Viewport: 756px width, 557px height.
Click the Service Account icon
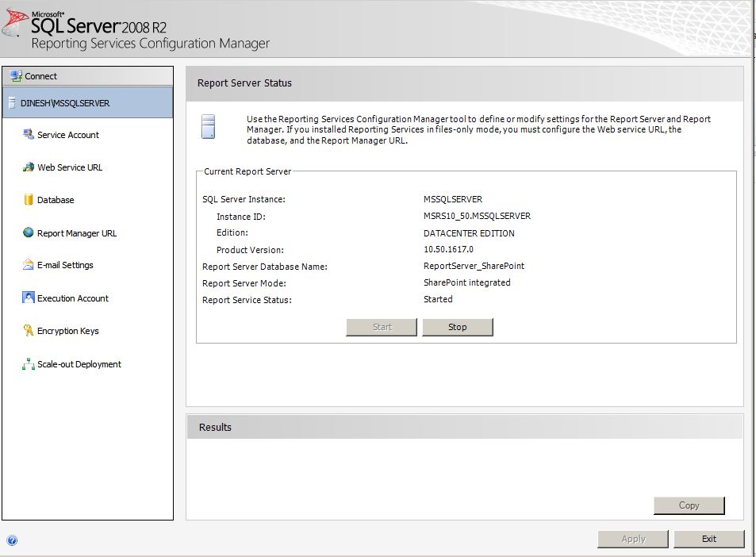(29, 135)
